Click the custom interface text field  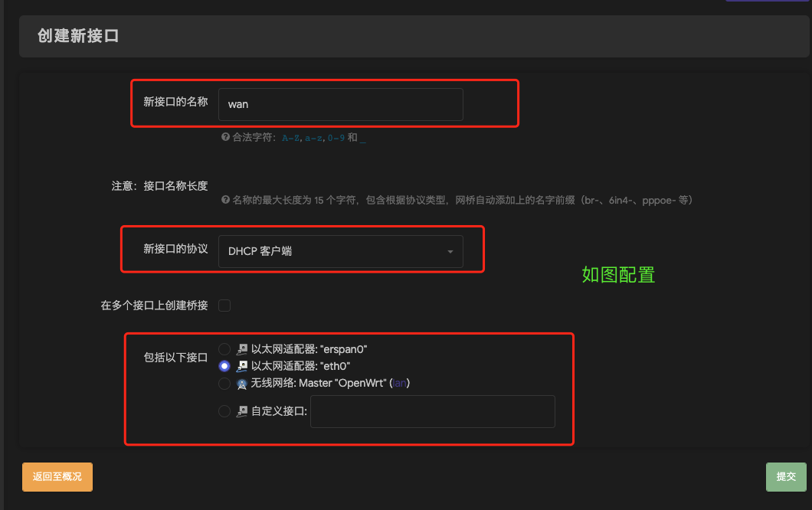(x=432, y=412)
